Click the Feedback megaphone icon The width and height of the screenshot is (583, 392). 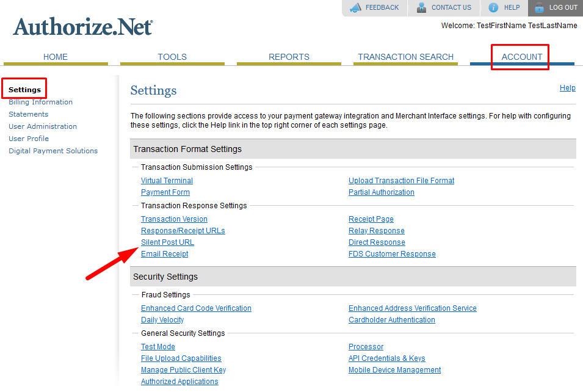[356, 8]
